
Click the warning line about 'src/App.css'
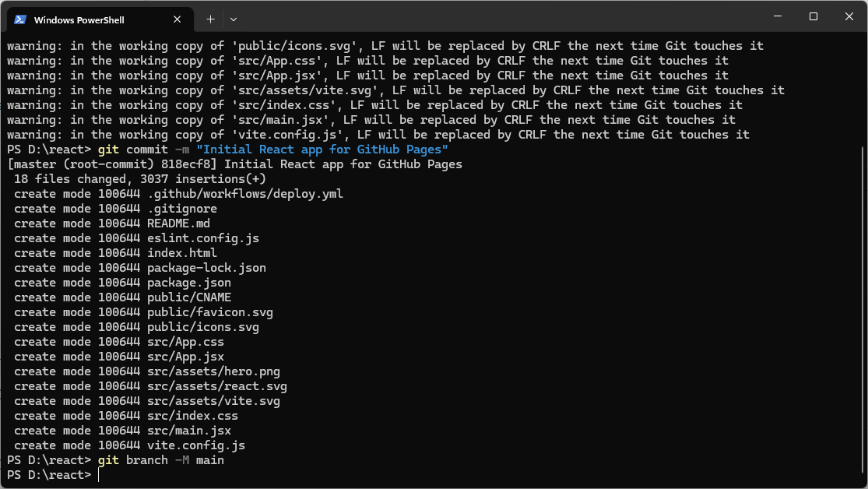367,61
